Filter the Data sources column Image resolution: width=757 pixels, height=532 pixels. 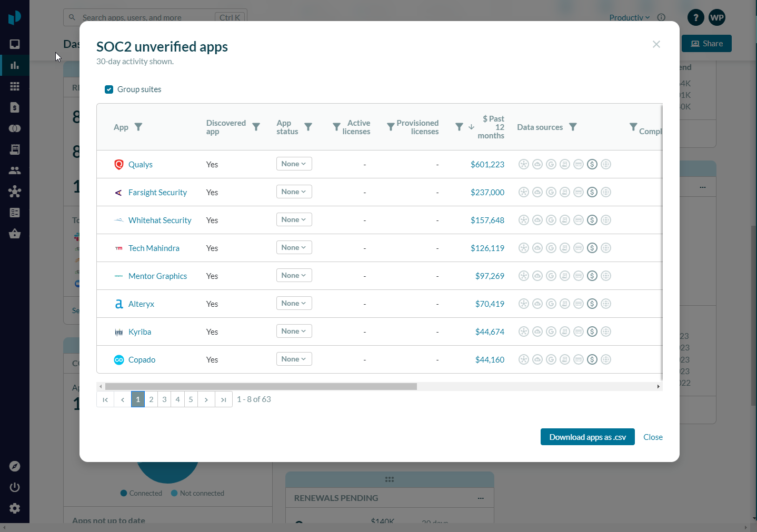573,127
